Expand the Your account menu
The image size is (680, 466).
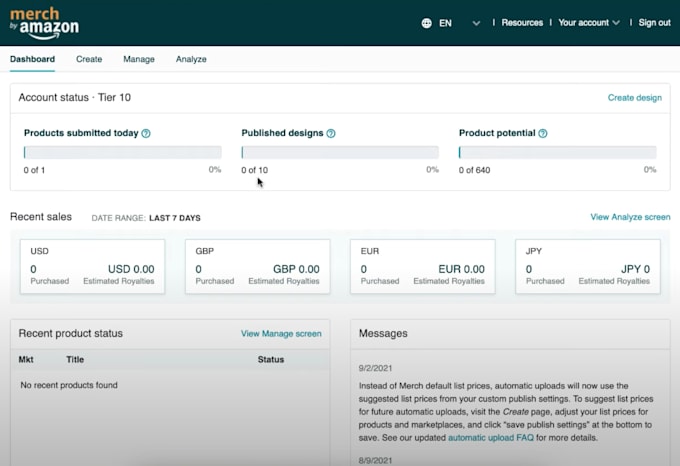pyautogui.click(x=588, y=23)
